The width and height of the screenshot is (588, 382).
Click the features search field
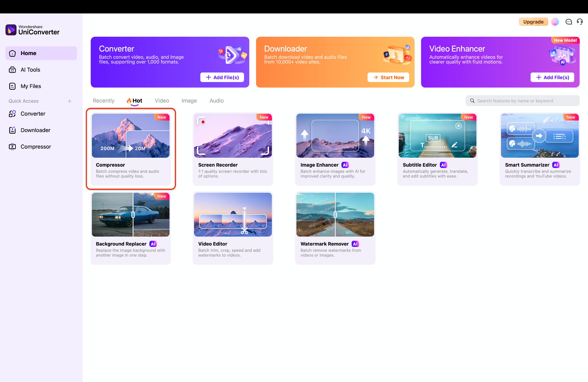522,101
